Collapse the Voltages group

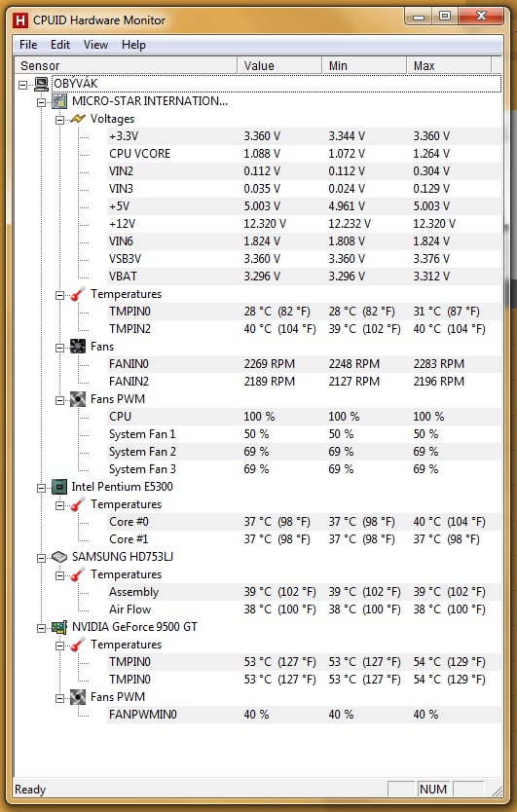[x=60, y=120]
